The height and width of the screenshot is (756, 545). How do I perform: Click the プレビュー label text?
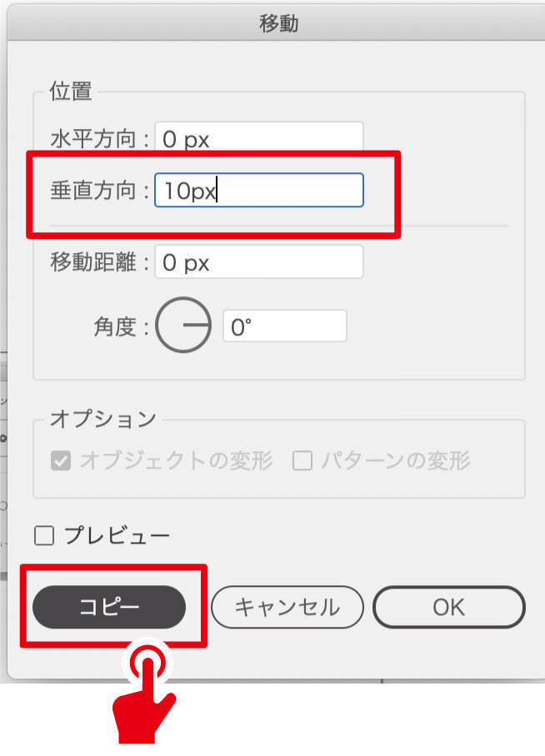117,535
